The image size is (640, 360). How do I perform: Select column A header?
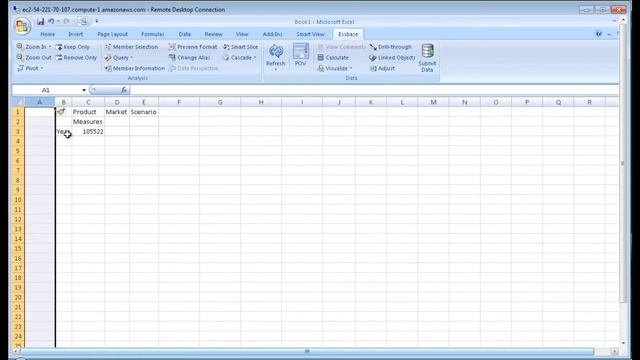pos(40,102)
